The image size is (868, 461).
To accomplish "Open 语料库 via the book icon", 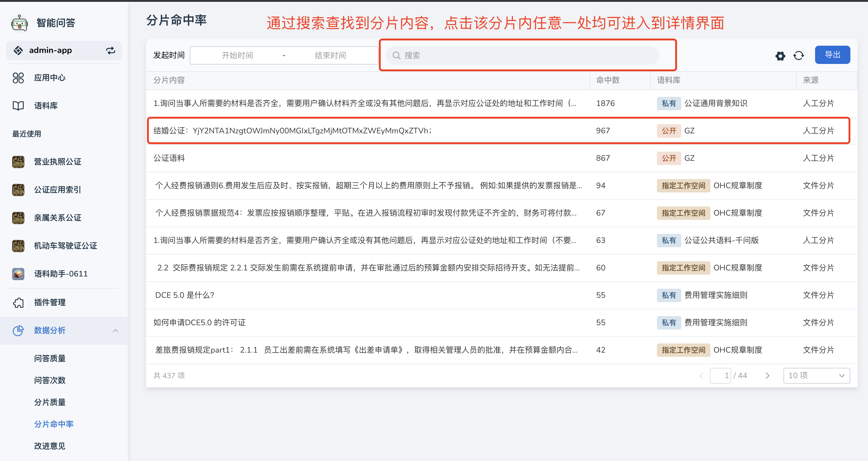I will tap(18, 106).
